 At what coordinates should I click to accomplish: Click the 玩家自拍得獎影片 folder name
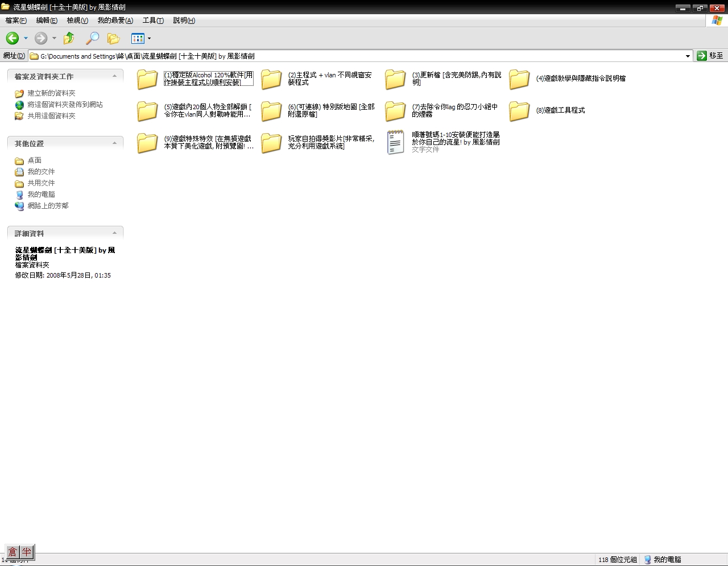[x=331, y=142]
